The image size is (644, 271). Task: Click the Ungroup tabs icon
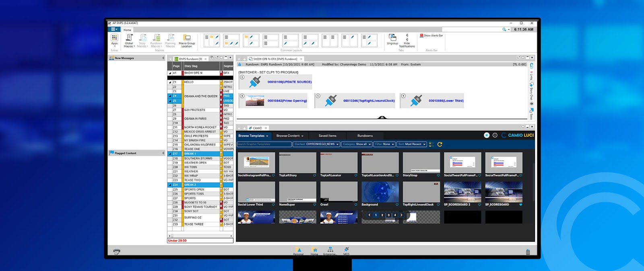[x=392, y=38]
